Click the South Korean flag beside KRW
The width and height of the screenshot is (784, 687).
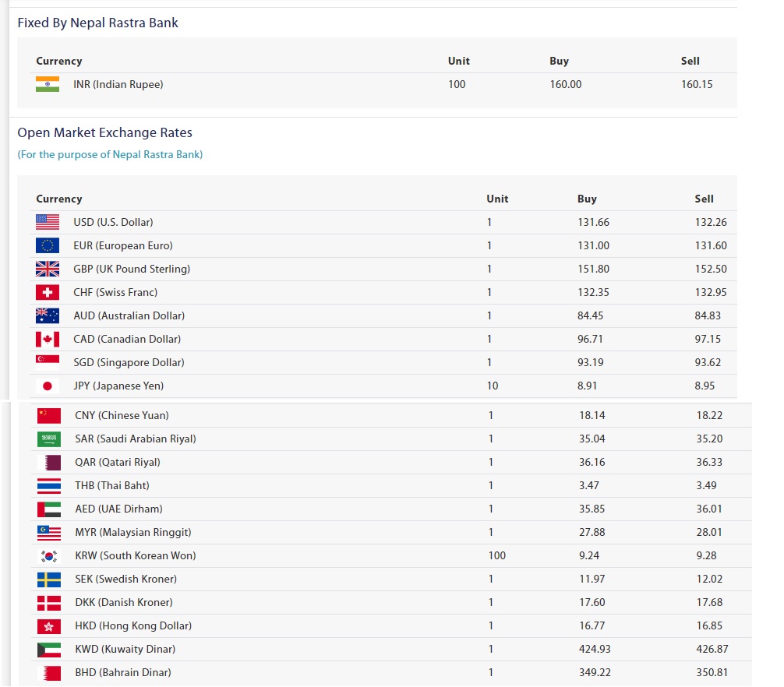[x=49, y=555]
